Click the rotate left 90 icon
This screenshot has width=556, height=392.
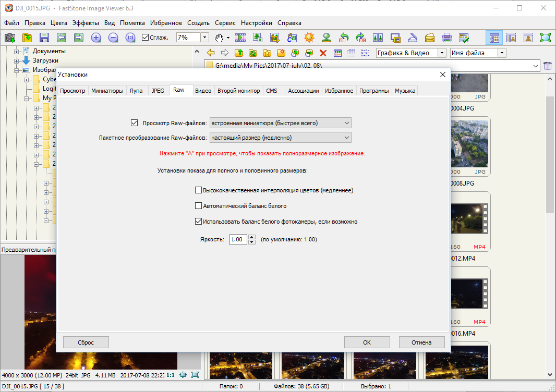343,38
